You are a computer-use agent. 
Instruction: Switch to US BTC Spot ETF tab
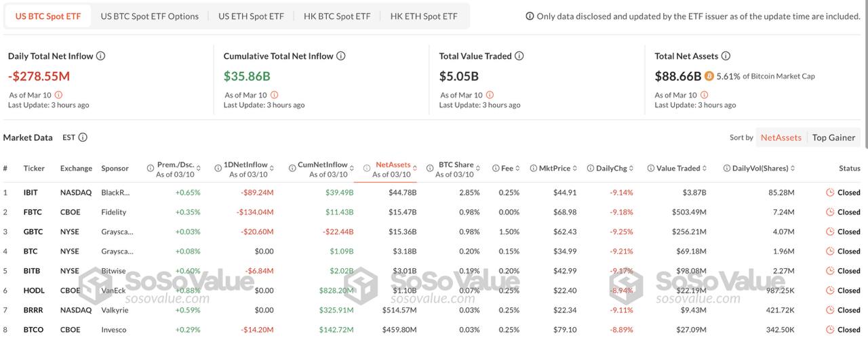[47, 16]
